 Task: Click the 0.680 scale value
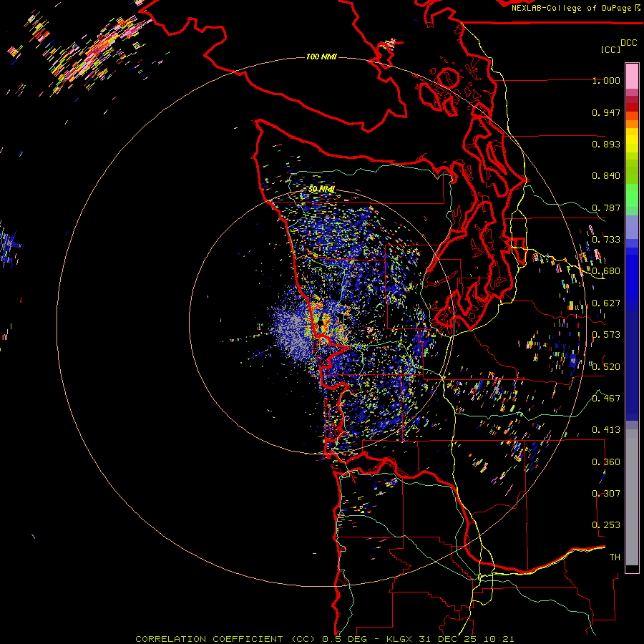606,271
